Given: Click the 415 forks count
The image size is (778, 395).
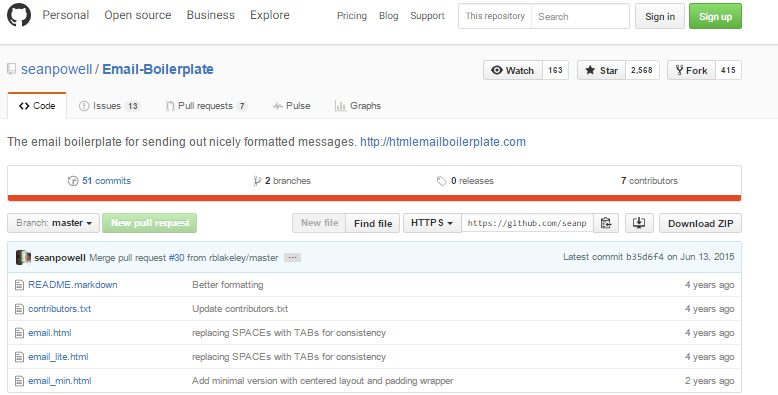Looking at the screenshot, I should pos(728,70).
